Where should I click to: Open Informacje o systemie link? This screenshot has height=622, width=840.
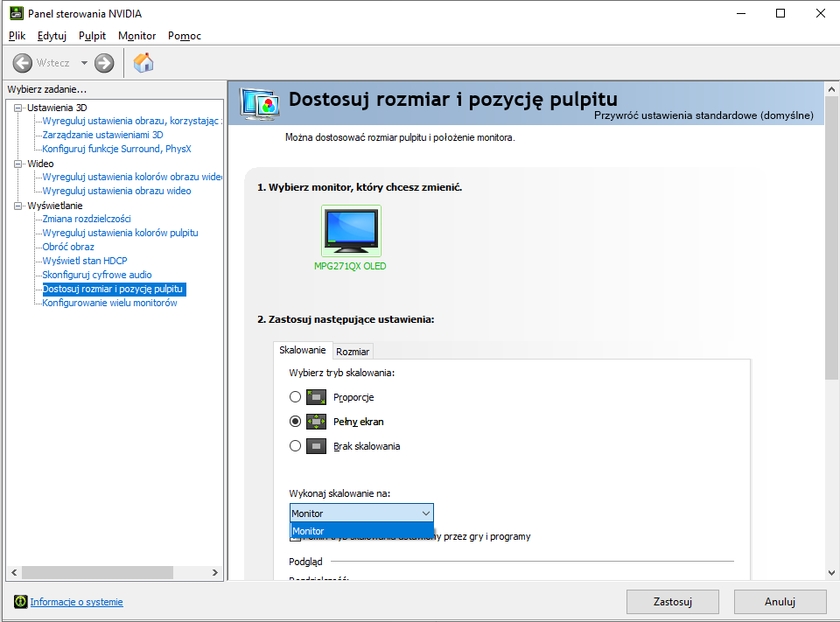77,602
